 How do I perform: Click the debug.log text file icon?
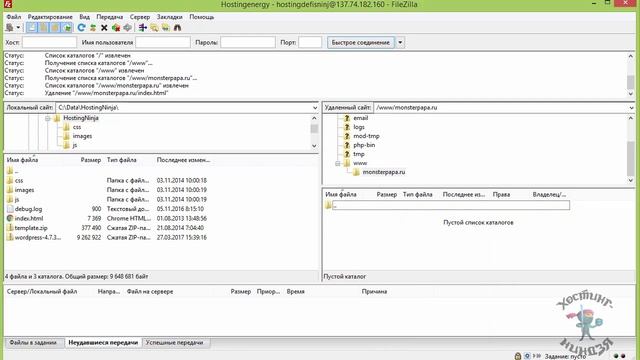[x=10, y=209]
